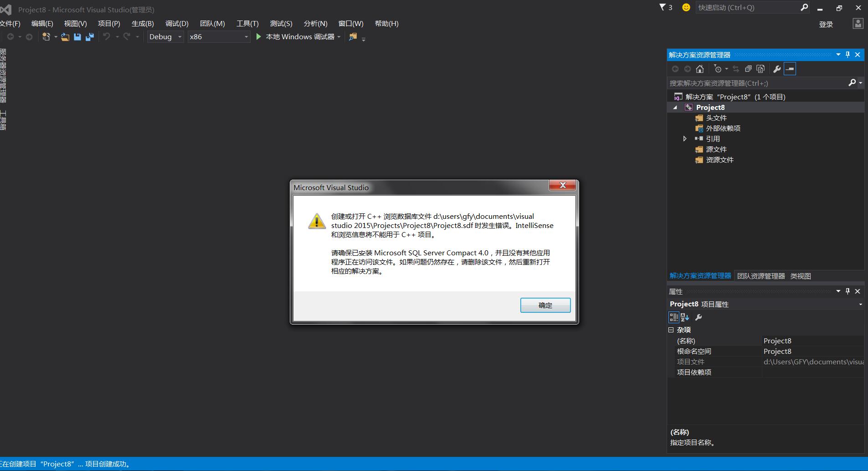Viewport: 868px width, 471px height.
Task: Click the wrench Properties icon in Solution Explorer
Action: click(777, 69)
